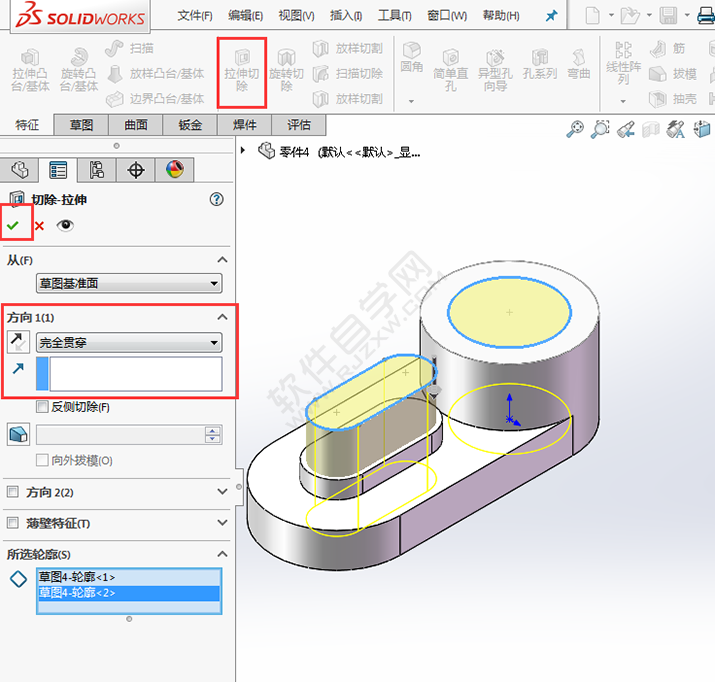
Task: Open the DisplayManager color sphere tab
Action: [x=175, y=170]
